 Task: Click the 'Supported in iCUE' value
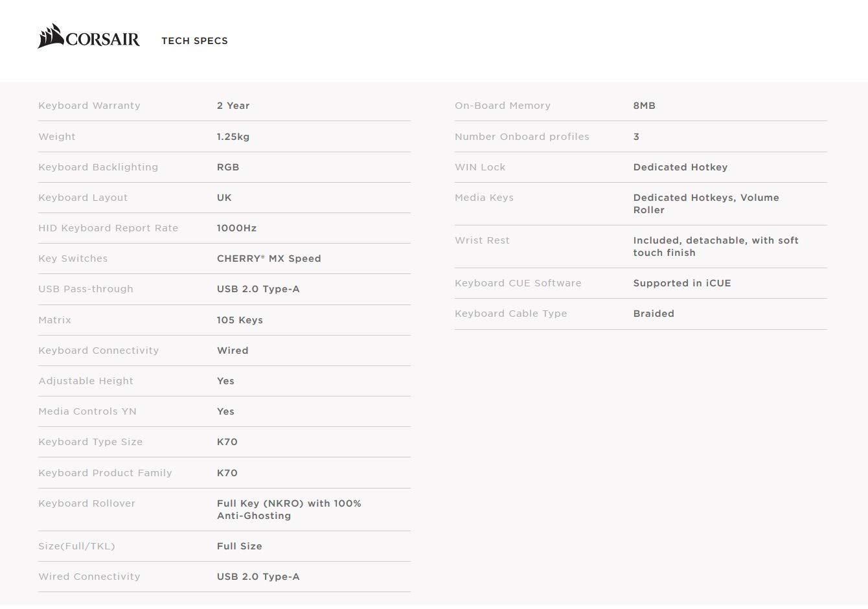682,283
